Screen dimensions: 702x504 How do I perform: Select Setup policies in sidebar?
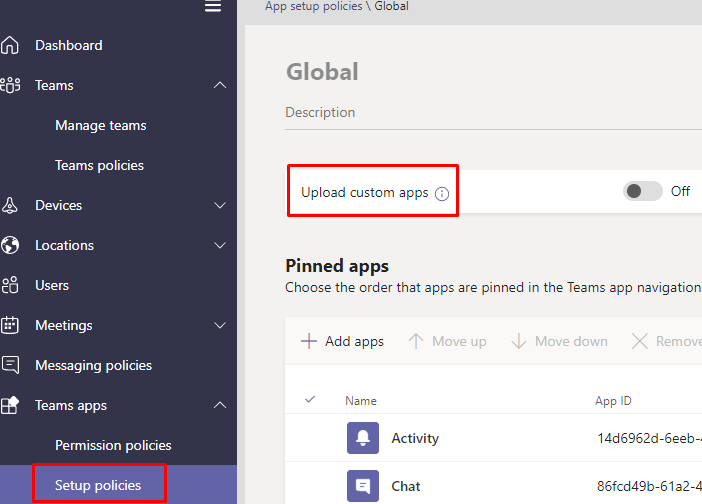point(98,485)
